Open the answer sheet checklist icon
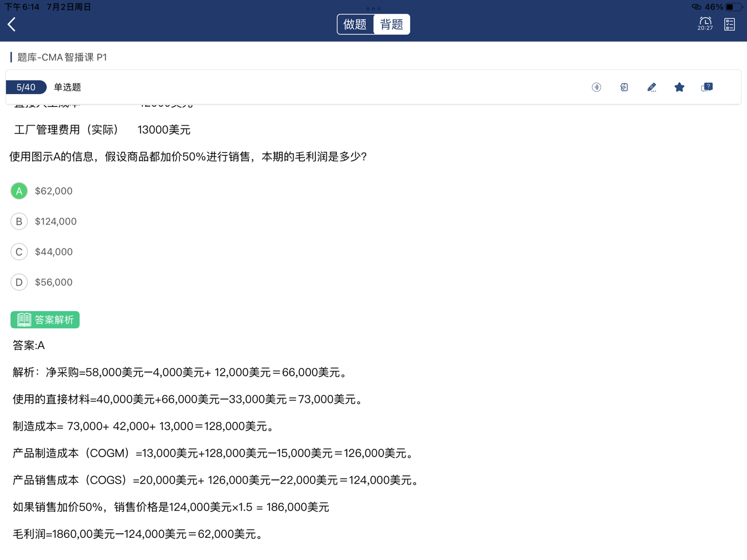 pyautogui.click(x=729, y=24)
